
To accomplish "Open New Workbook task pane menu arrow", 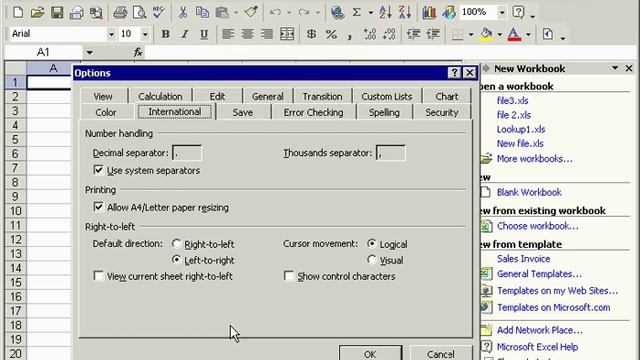I will [615, 68].
